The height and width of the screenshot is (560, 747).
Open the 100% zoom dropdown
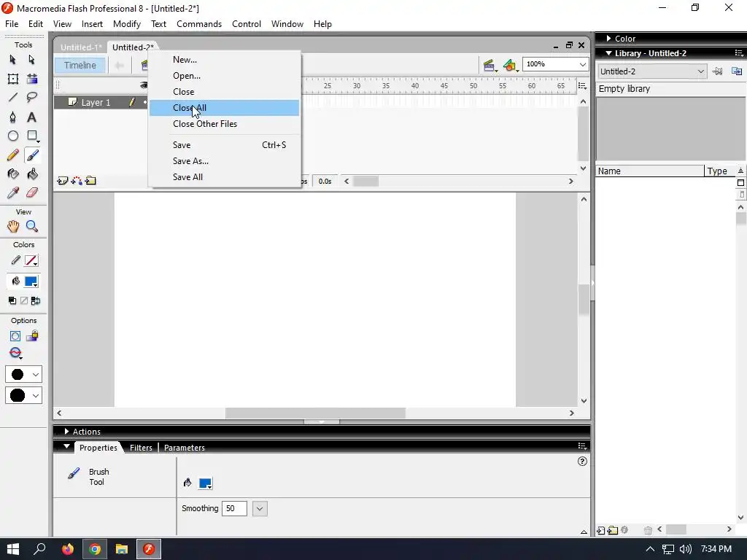pyautogui.click(x=582, y=64)
